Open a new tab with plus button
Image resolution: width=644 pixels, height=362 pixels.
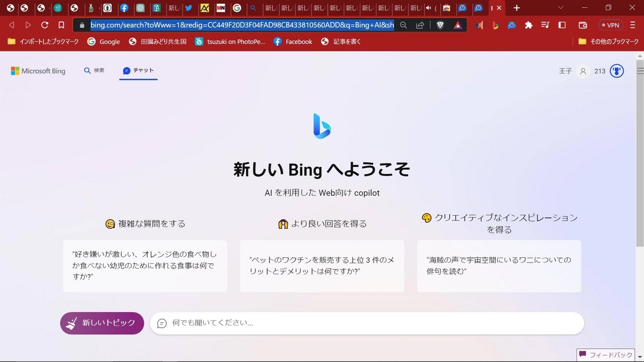517,8
